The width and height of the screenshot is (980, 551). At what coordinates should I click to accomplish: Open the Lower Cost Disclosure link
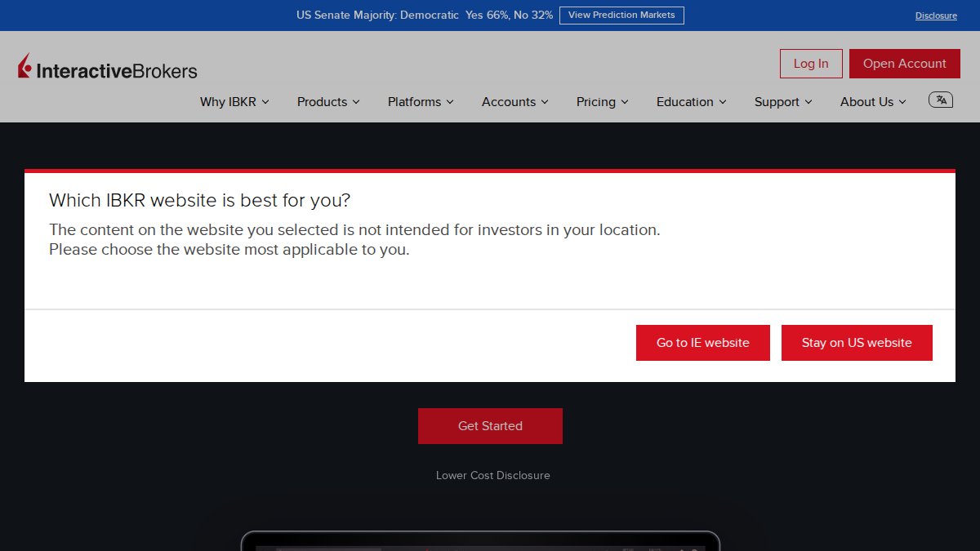click(493, 475)
